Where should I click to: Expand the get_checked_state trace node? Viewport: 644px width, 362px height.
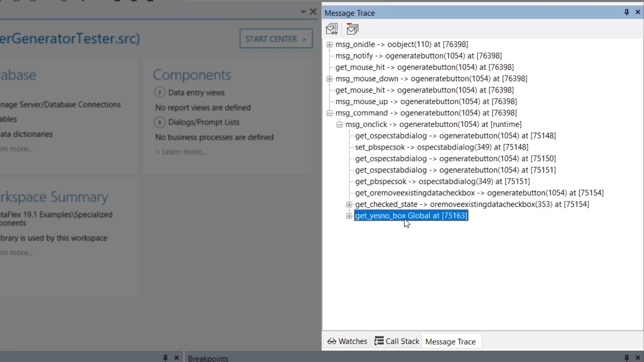pos(349,204)
